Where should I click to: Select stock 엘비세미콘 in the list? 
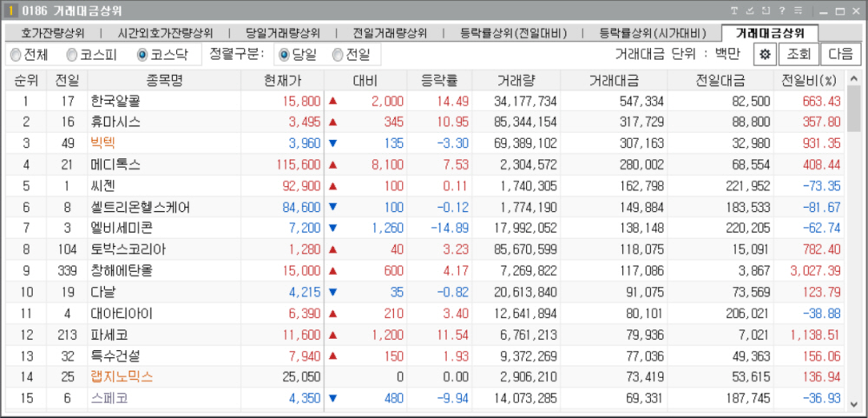[x=122, y=229]
